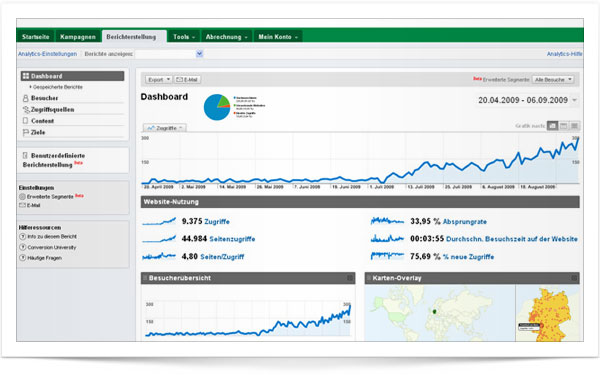
Task: Click the E-Mail envelope icon under Einstellungen
Action: click(22, 205)
